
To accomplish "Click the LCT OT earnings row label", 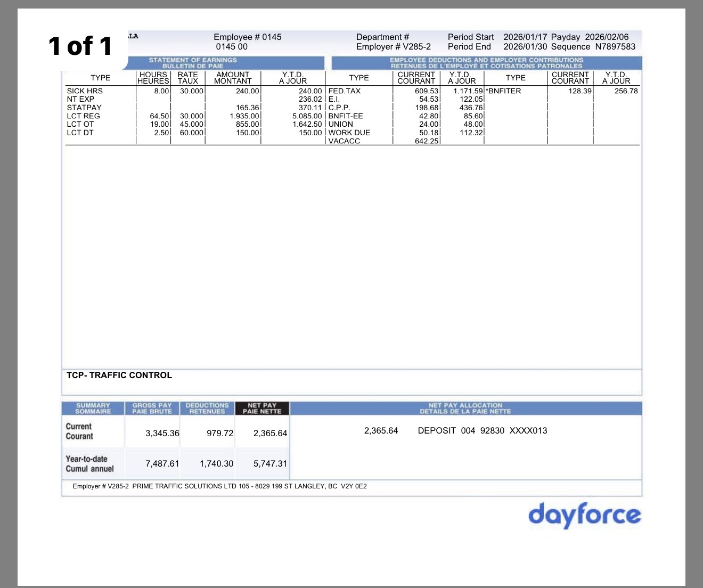I will (x=80, y=124).
